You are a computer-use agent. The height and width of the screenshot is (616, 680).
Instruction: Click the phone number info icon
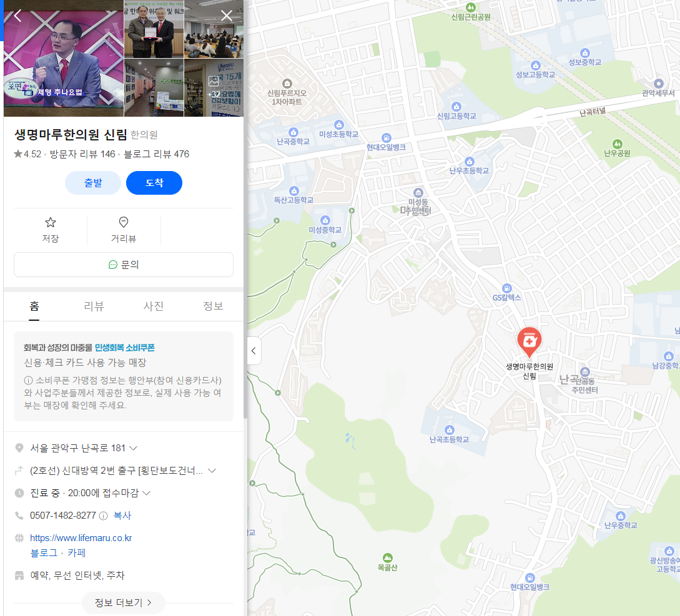click(x=103, y=516)
